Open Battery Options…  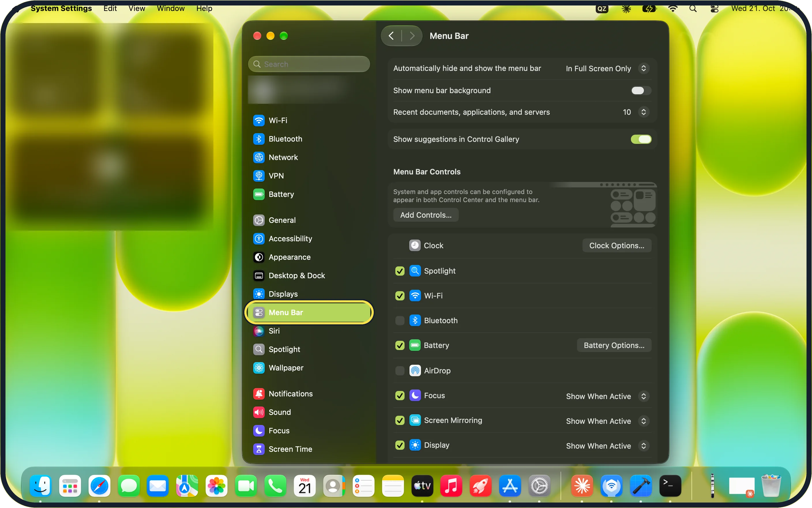point(614,345)
